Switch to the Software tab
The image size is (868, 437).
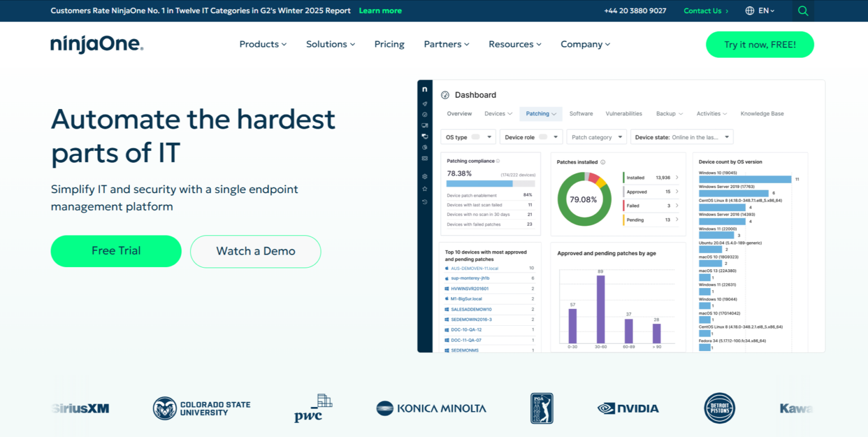click(581, 113)
